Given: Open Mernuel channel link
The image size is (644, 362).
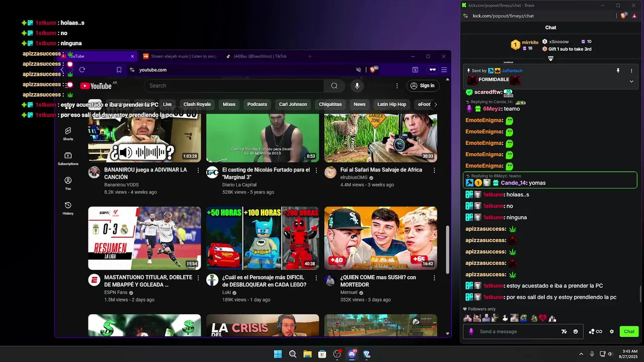Looking at the screenshot, I should tap(349, 292).
